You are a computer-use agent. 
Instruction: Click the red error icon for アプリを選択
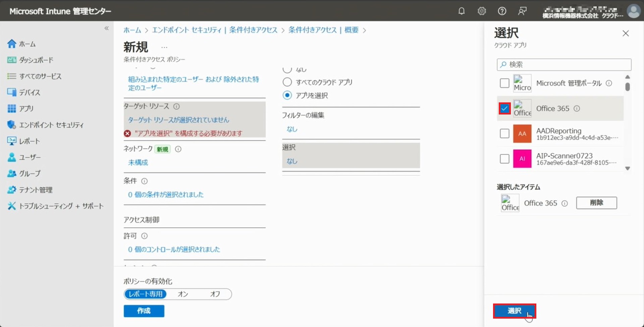click(127, 133)
